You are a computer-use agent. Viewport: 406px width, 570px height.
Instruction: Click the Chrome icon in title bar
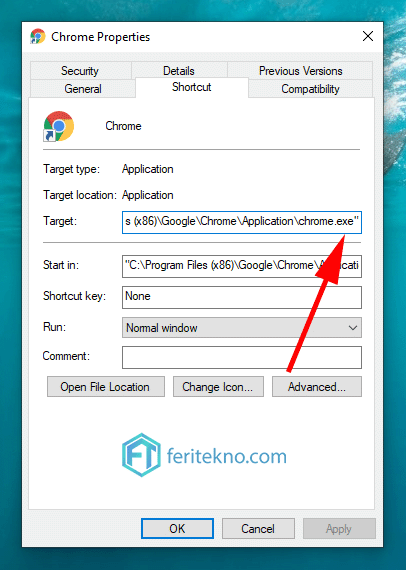(38, 36)
